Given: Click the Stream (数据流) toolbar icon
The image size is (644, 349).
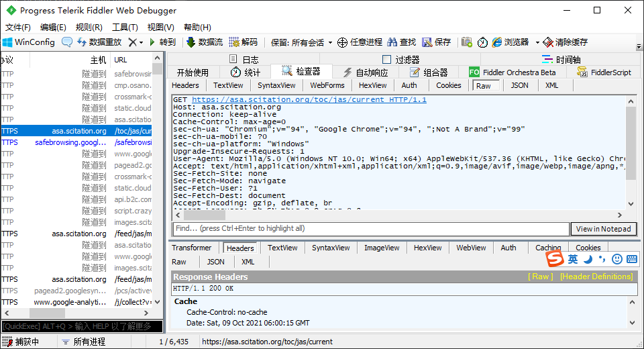Looking at the screenshot, I should click(191, 42).
